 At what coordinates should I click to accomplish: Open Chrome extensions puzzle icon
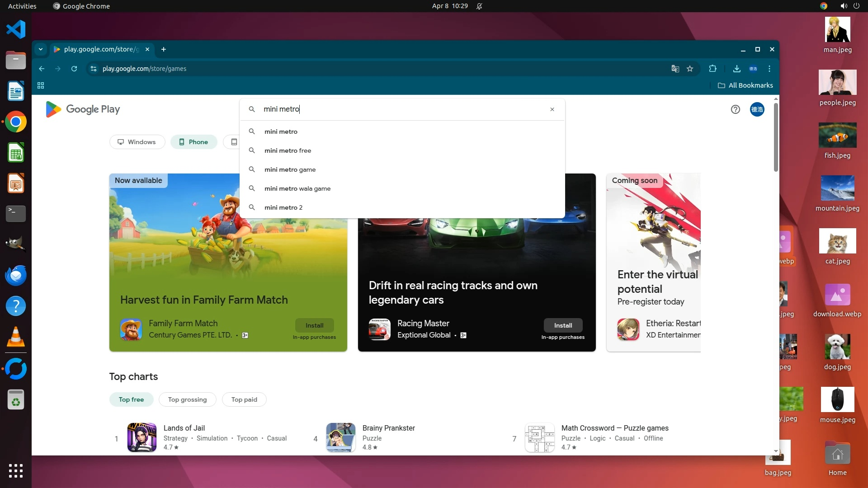[x=712, y=69]
